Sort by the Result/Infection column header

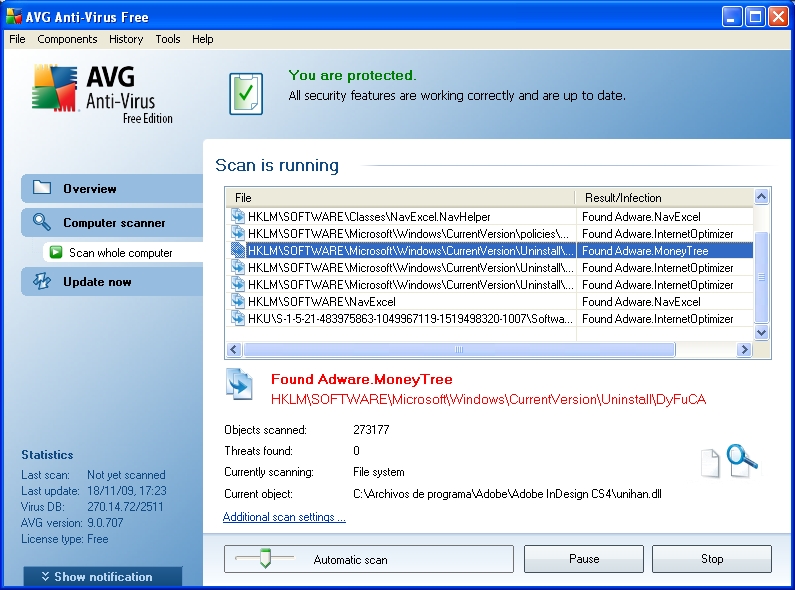click(664, 197)
